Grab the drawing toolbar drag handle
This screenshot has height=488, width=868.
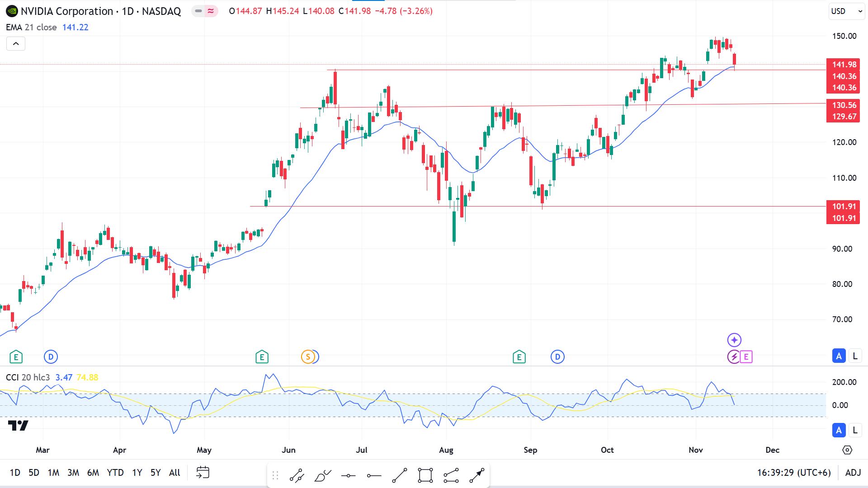[275, 475]
